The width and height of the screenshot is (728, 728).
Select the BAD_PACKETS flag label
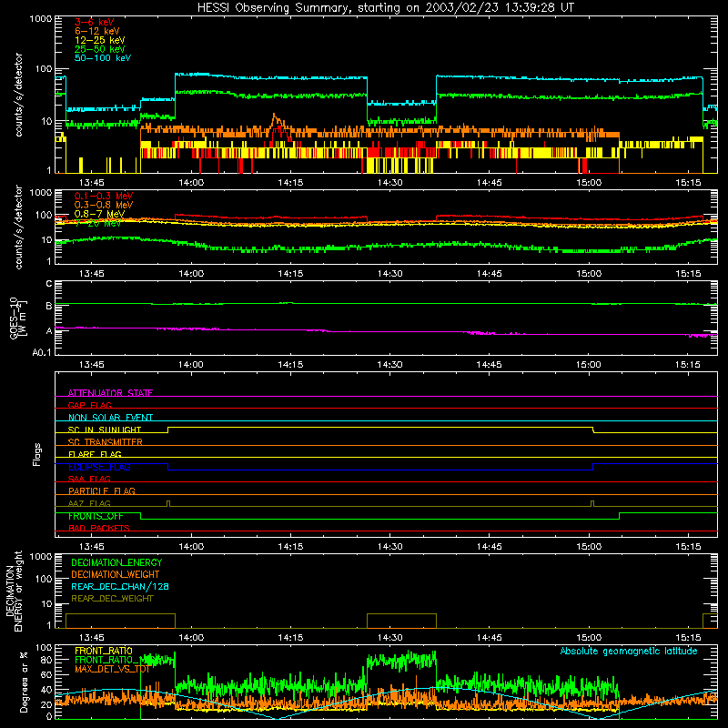point(99,528)
